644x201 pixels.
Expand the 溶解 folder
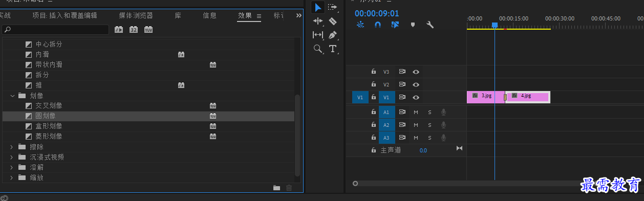click(x=12, y=167)
